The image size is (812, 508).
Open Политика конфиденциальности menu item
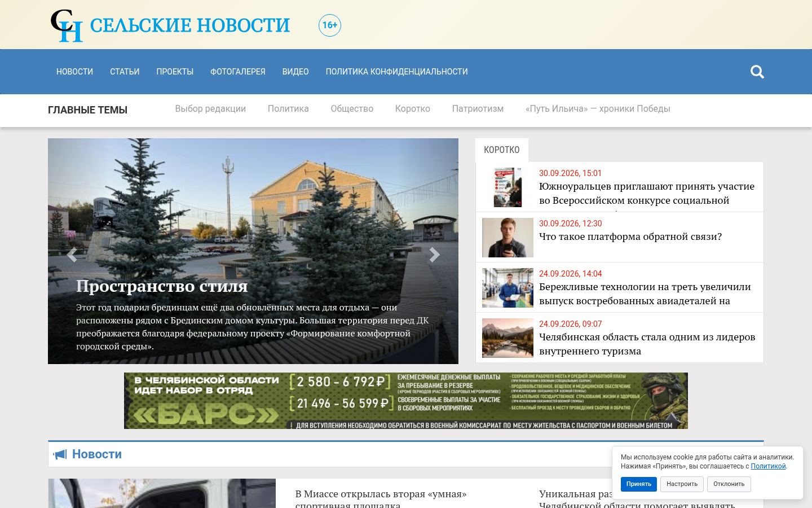(x=397, y=72)
